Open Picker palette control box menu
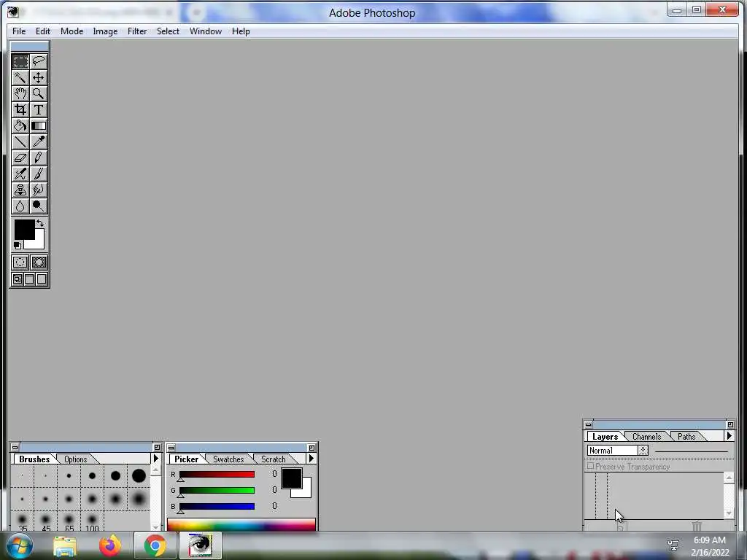 171,448
